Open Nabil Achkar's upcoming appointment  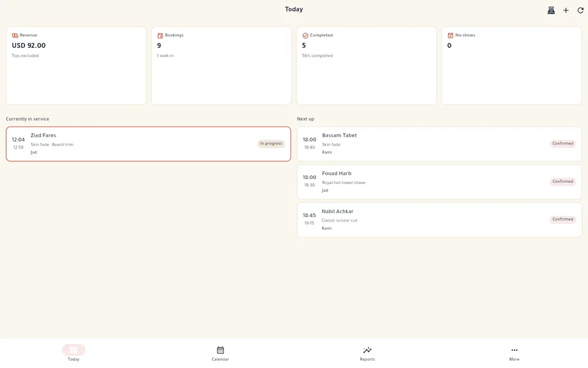(440, 220)
